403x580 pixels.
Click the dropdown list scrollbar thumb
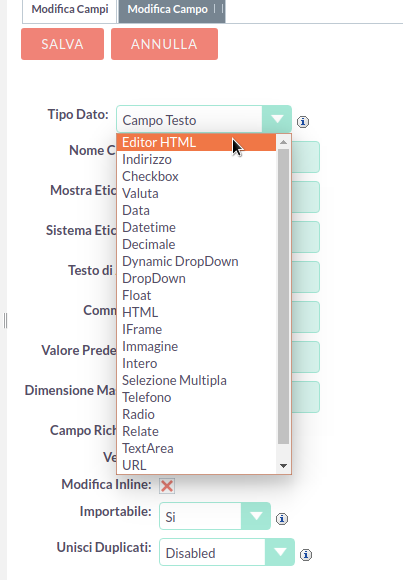click(x=283, y=296)
